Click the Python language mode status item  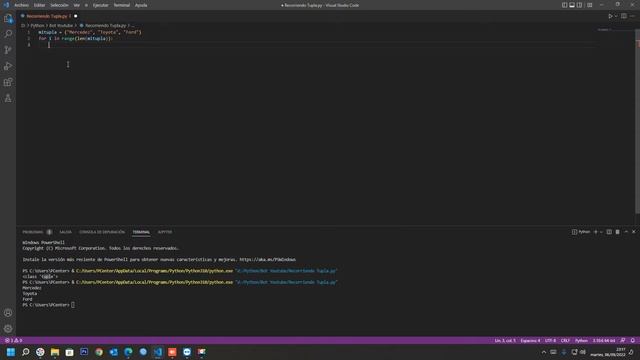click(x=581, y=340)
